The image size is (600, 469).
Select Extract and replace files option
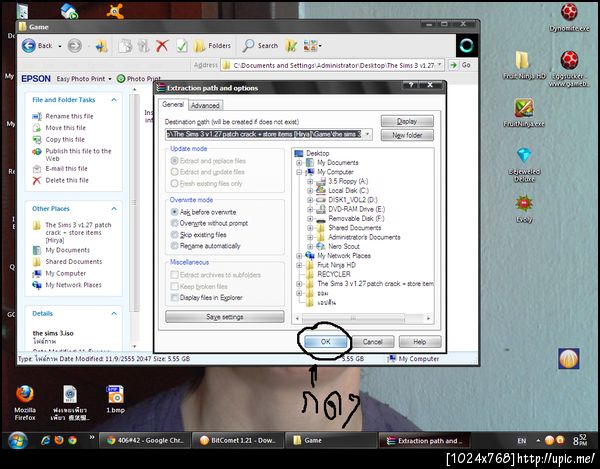(x=174, y=161)
